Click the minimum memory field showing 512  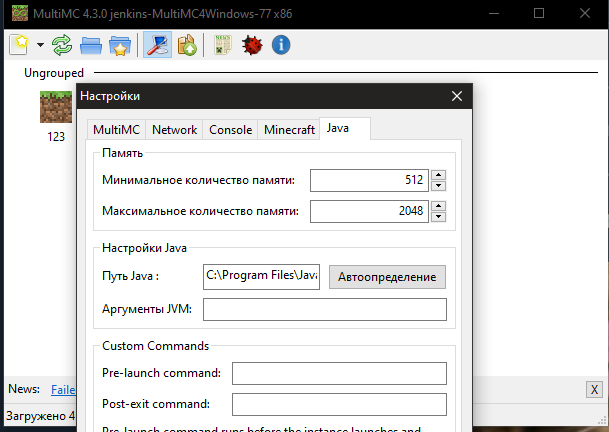coord(369,180)
